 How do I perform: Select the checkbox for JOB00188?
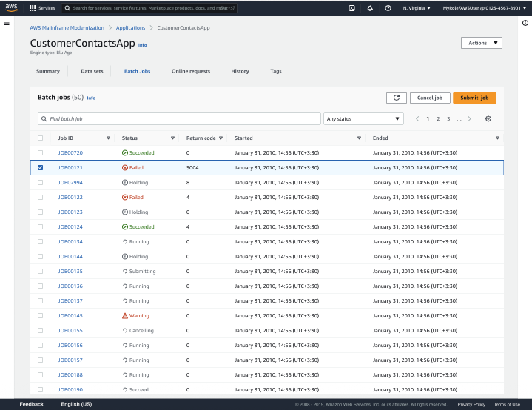click(41, 375)
